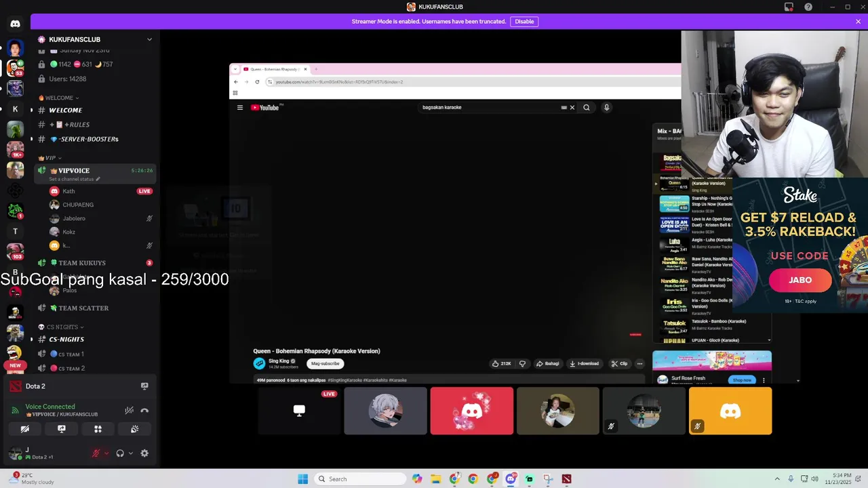
Task: Collapse the CS NIGHTS category
Action: point(61,327)
